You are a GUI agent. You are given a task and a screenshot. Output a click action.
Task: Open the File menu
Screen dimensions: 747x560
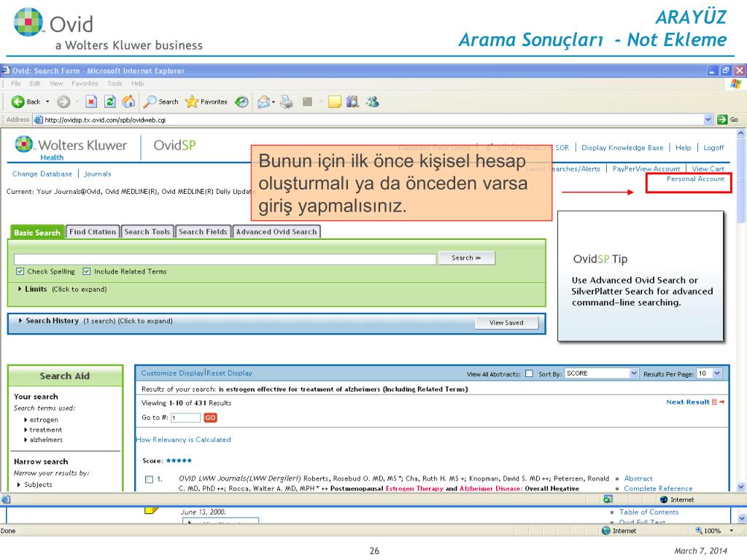click(x=16, y=83)
